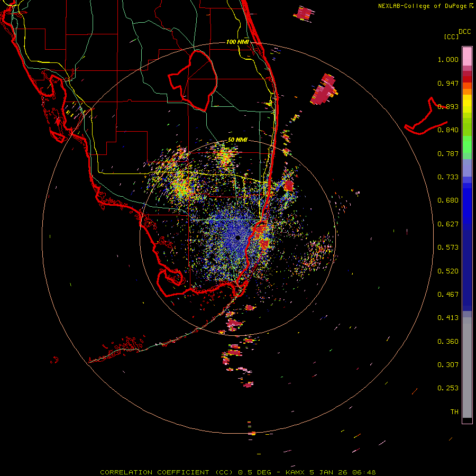Click the 0.467 color scale value
The width and height of the screenshot is (476, 476).
[448, 295]
